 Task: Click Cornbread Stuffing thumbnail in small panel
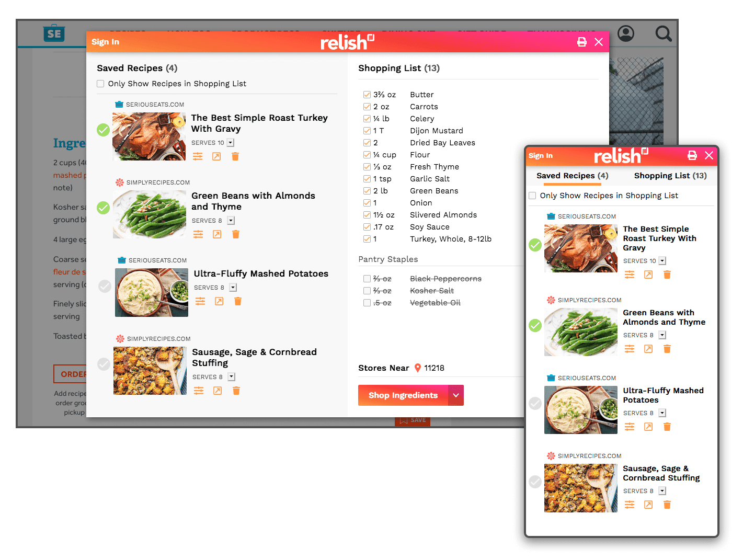pyautogui.click(x=581, y=488)
